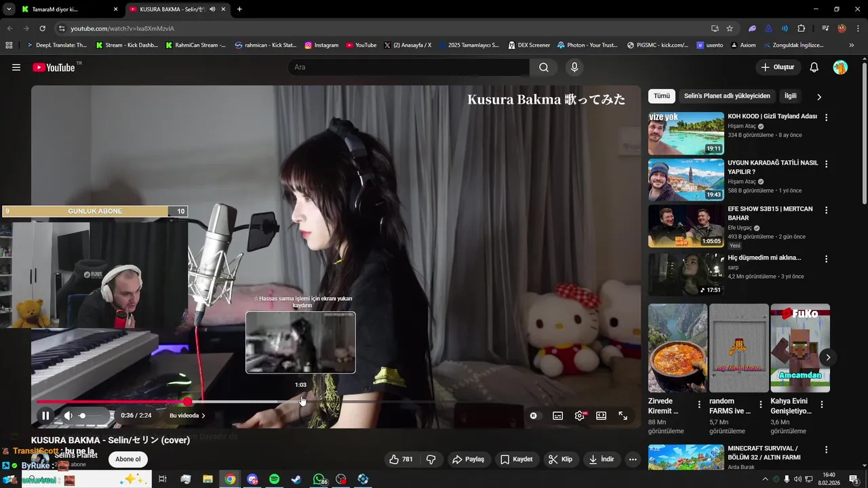This screenshot has height=488, width=868.
Task: Open Chrome tab search dropdown
Action: [9, 9]
